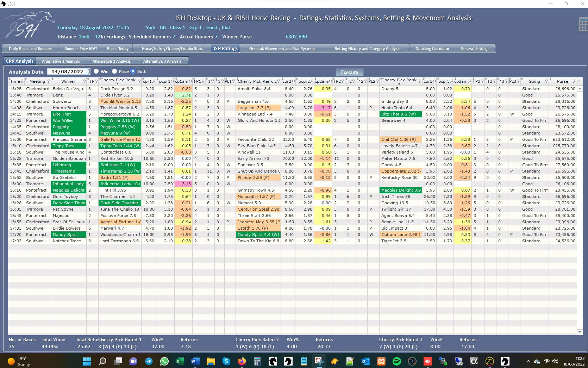This screenshot has height=368, width=588.
Task: Switch to Alternative 2 Analysis sub-tab
Action: tap(112, 61)
